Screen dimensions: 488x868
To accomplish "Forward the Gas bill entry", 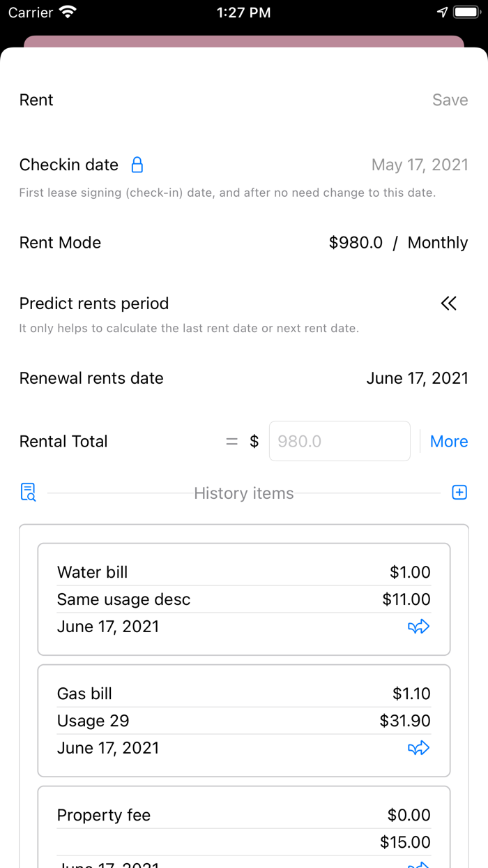I will (418, 747).
